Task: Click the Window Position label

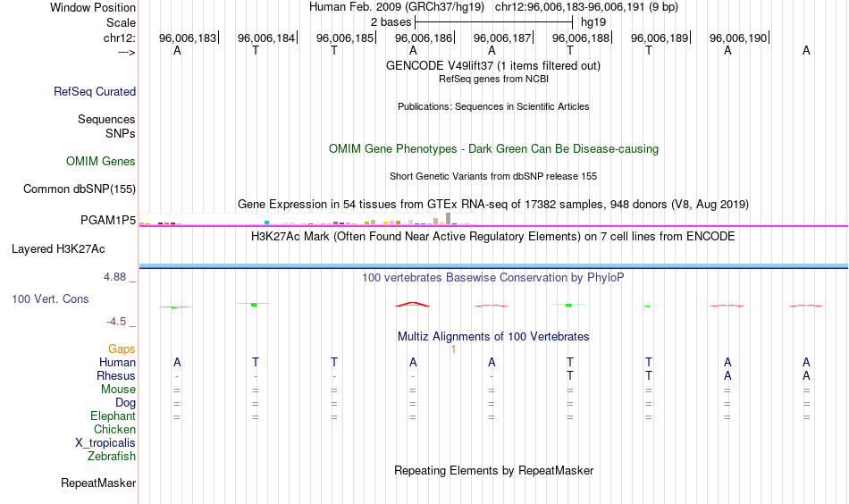Action: 93,7
